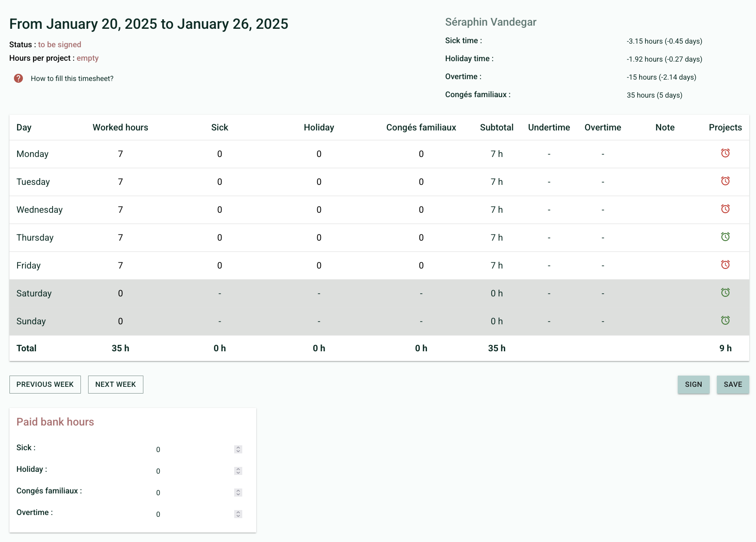This screenshot has height=542, width=756.
Task: Open Tuesday's projects alarm clock icon
Action: point(725,181)
